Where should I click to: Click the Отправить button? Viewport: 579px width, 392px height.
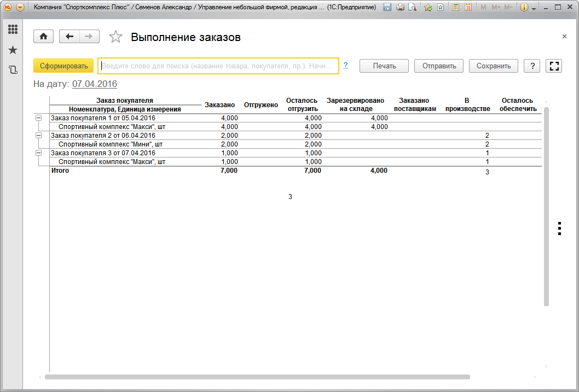coord(439,66)
